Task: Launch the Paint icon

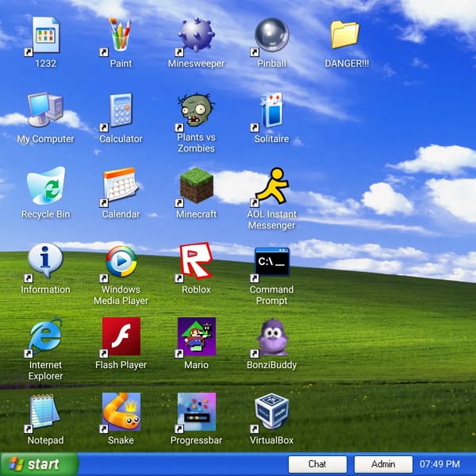Action: click(x=121, y=36)
